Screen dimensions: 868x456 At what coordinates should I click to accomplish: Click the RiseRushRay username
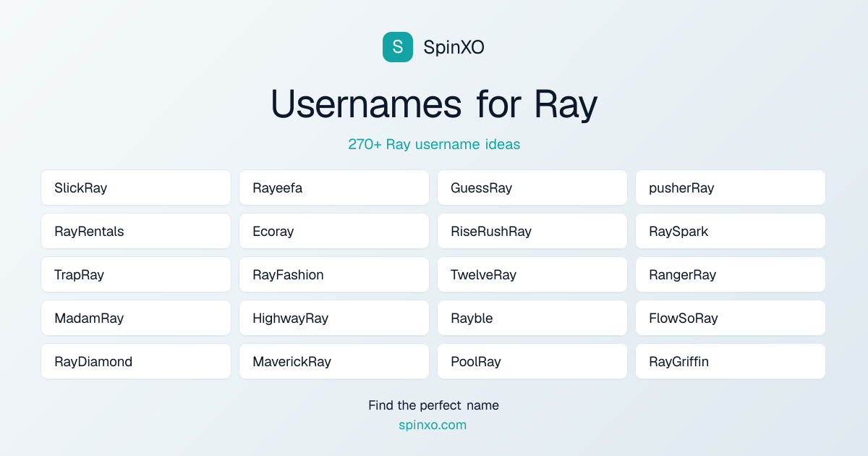[x=532, y=231]
